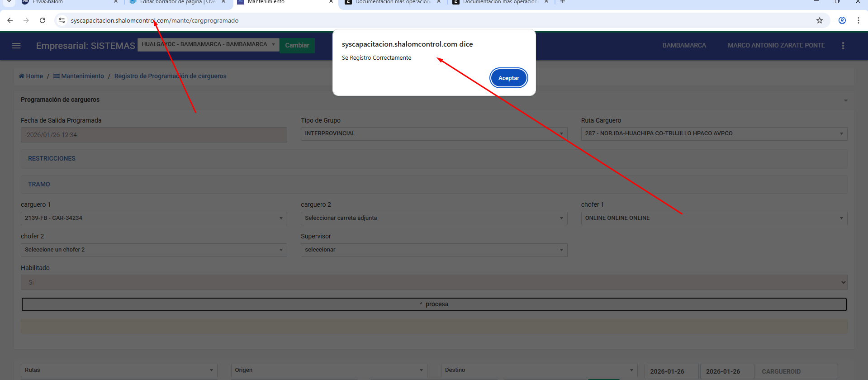Expand the chofer 2 dropdown
This screenshot has height=380, width=868.
click(x=154, y=250)
